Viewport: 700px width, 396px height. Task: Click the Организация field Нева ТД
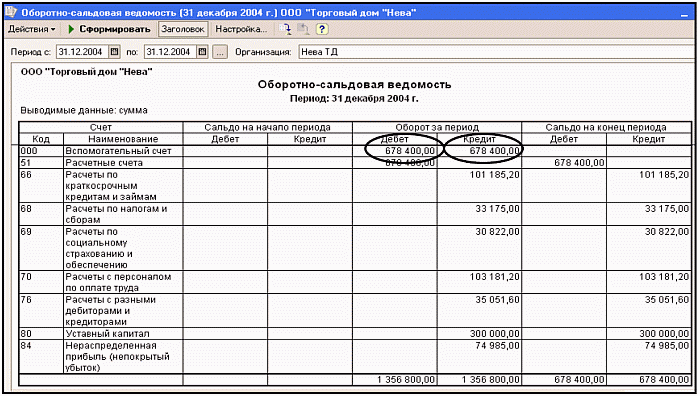[x=496, y=52]
